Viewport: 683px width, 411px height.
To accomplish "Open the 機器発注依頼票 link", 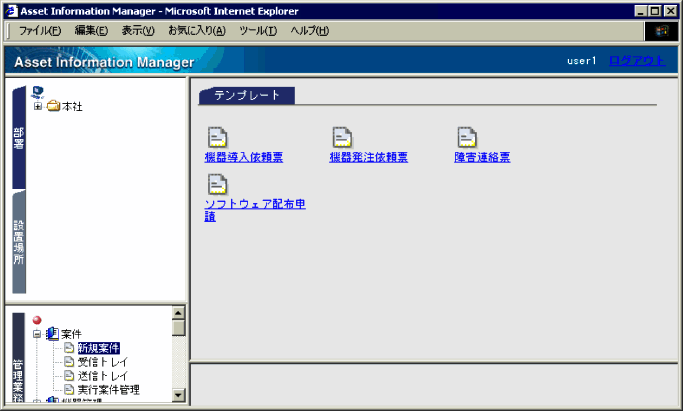I will click(369, 157).
